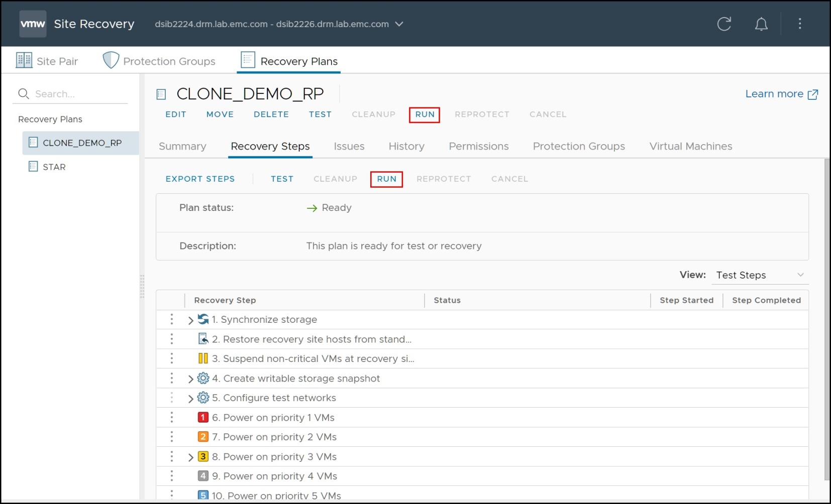The height and width of the screenshot is (504, 831).
Task: Select CLONE_DEMO_RP in the sidebar
Action: click(x=81, y=143)
